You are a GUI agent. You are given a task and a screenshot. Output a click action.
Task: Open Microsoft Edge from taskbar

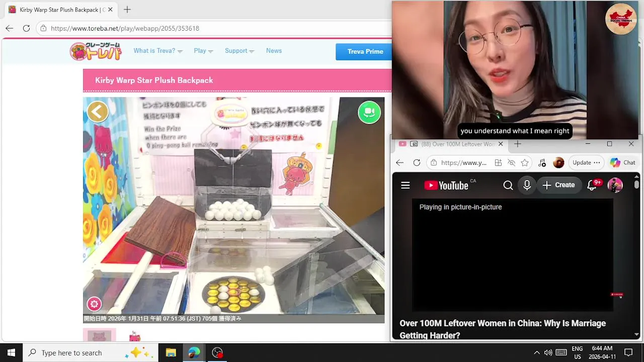(194, 352)
